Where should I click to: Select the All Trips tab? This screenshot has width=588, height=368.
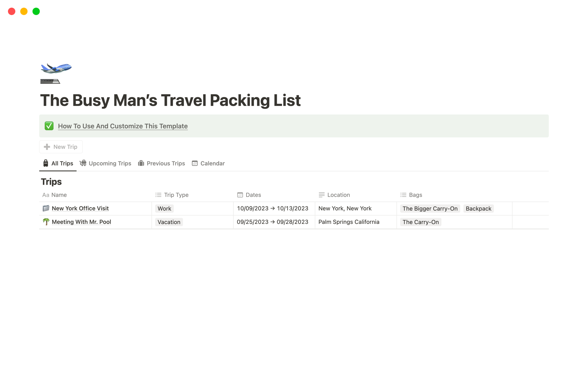[x=58, y=163]
